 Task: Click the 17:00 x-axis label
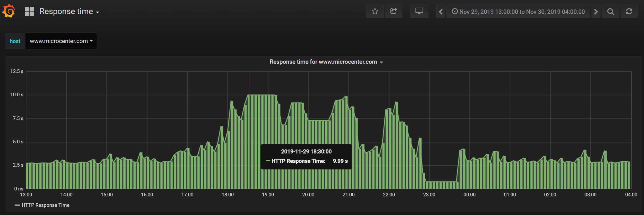[x=187, y=195]
